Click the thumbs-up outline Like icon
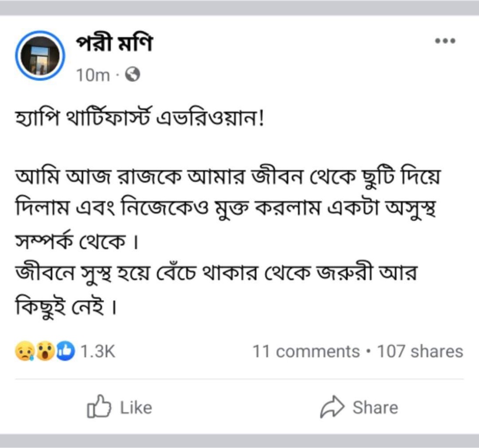The width and height of the screenshot is (479, 448). tap(97, 407)
